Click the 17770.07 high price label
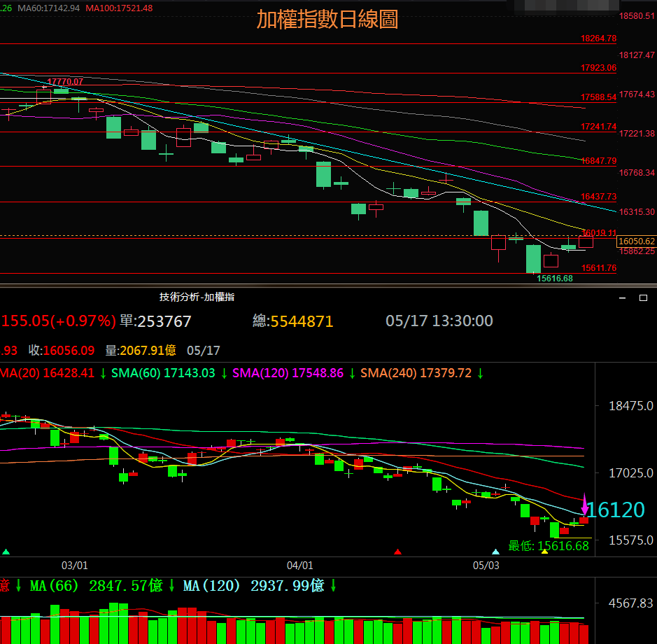This screenshot has width=657, height=644. point(65,82)
